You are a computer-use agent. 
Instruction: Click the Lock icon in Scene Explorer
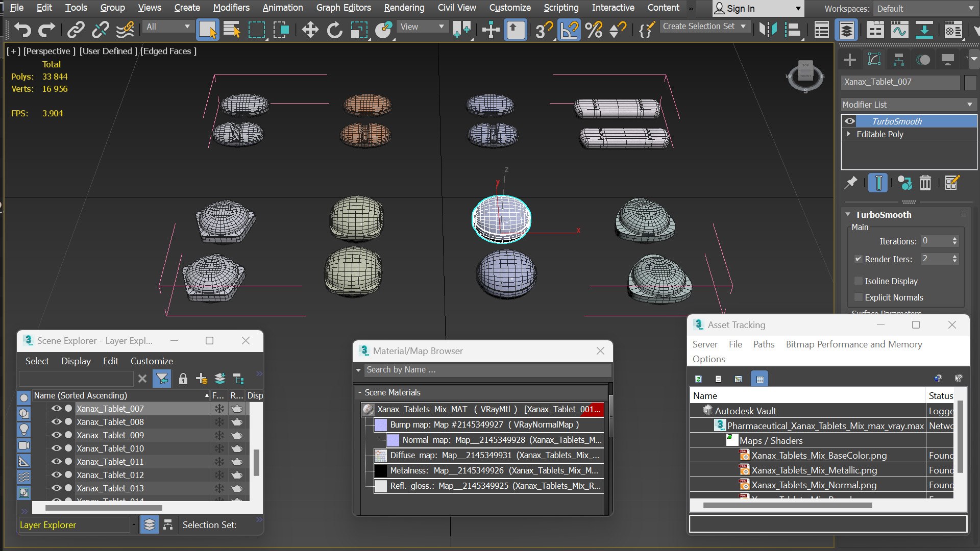[183, 379]
